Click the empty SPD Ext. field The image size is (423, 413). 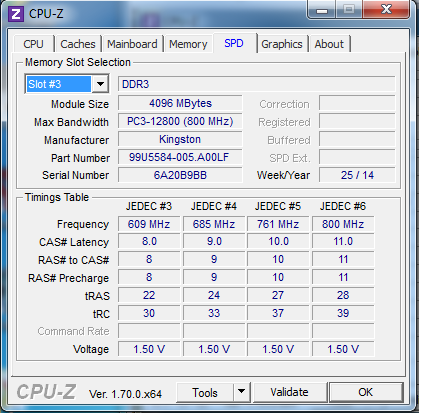click(x=357, y=157)
